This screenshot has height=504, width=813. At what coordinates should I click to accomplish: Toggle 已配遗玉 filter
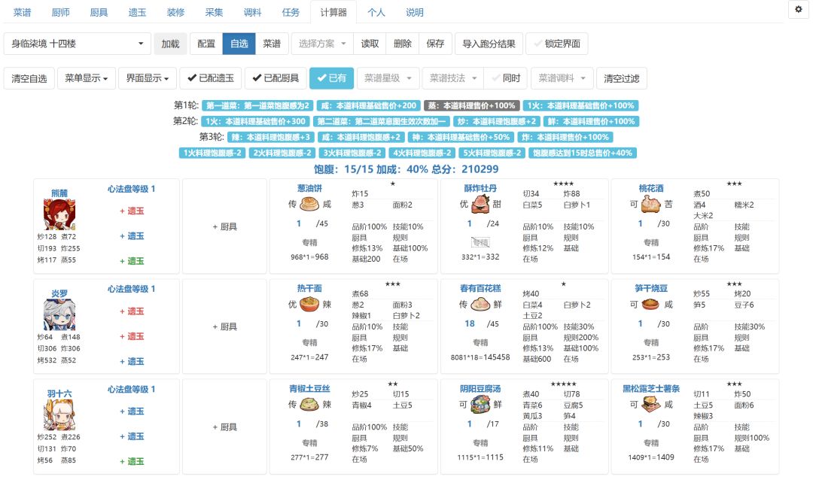point(211,78)
